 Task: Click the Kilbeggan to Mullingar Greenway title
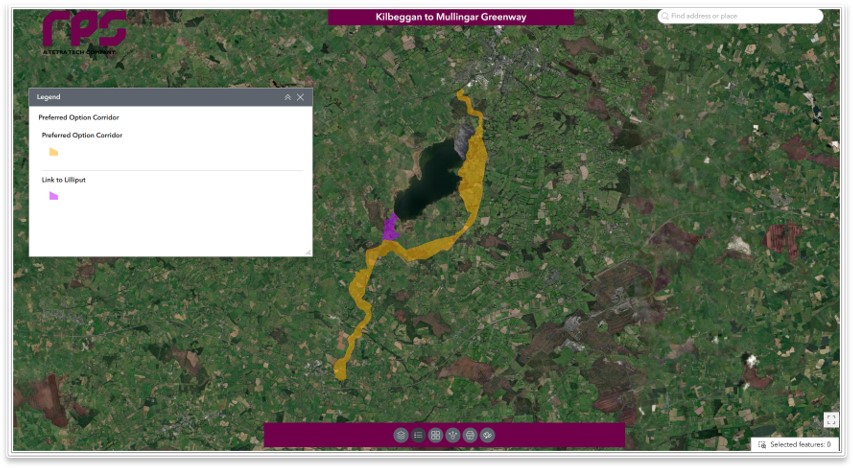[450, 17]
